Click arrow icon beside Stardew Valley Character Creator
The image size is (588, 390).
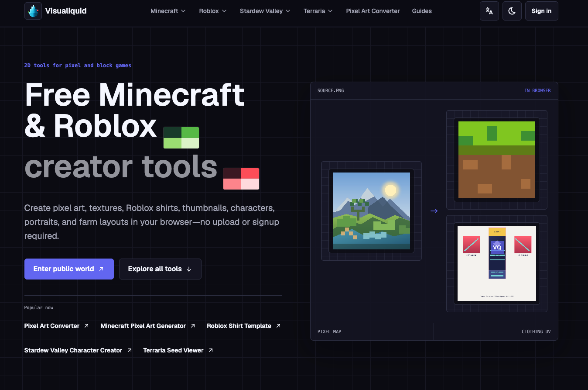130,350
